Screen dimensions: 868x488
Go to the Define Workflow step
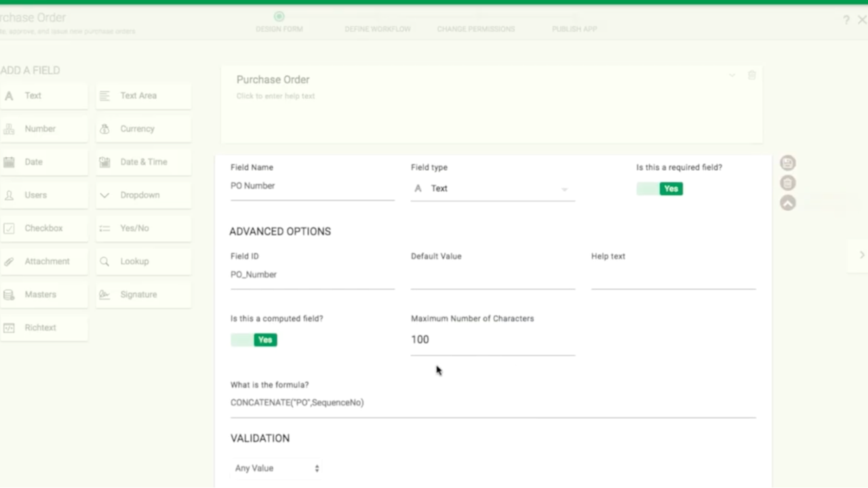click(377, 29)
